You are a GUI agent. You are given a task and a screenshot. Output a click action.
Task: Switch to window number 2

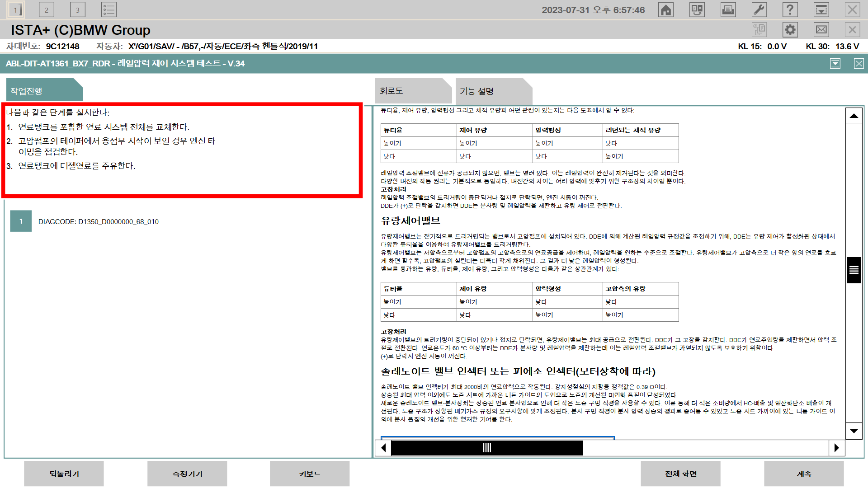tap(47, 9)
